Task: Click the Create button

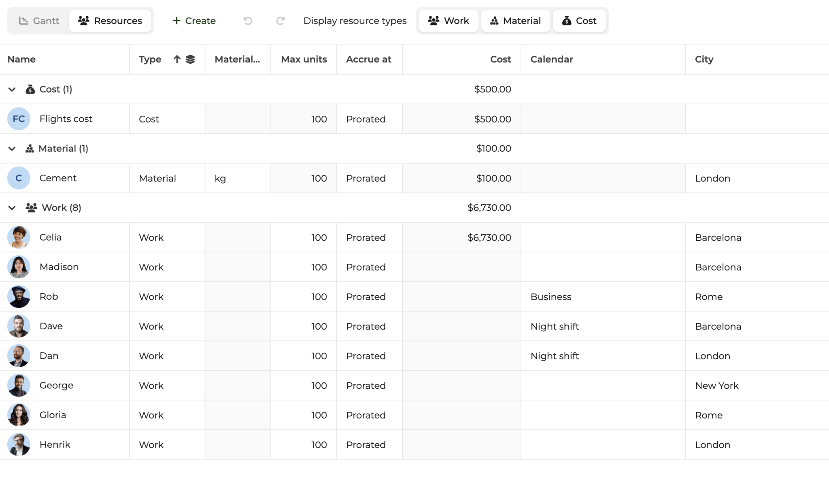Action: [194, 21]
